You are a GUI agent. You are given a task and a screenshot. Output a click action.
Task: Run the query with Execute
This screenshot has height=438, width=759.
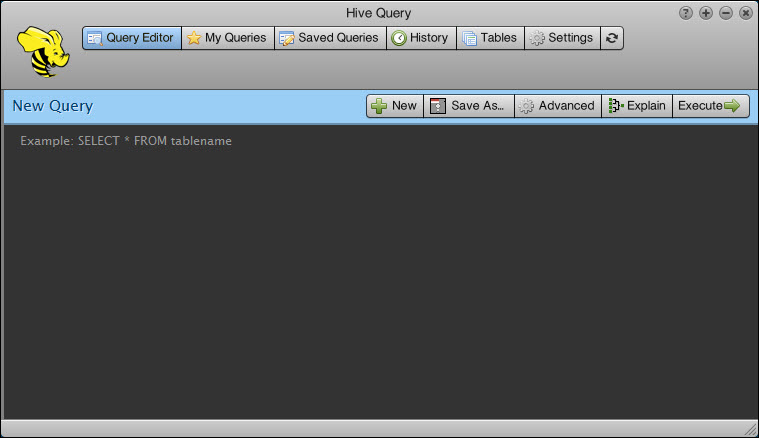[x=710, y=106]
